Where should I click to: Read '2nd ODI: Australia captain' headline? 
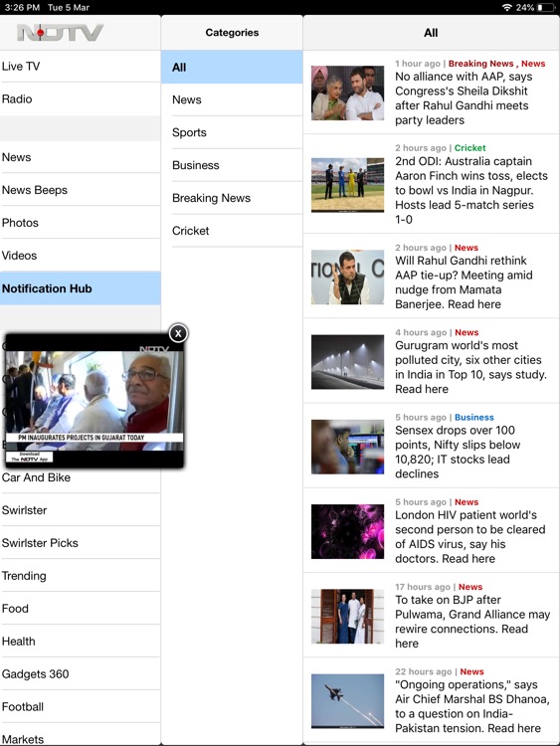pyautogui.click(x=471, y=190)
